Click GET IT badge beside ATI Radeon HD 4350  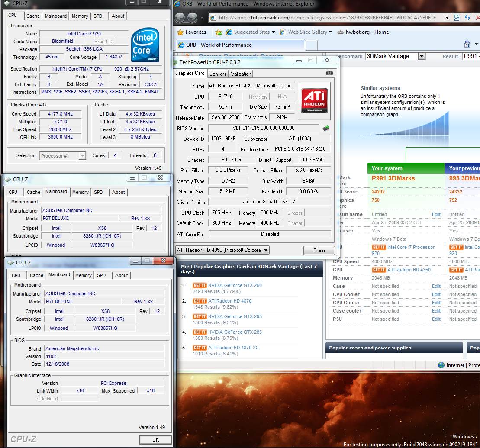379,270
